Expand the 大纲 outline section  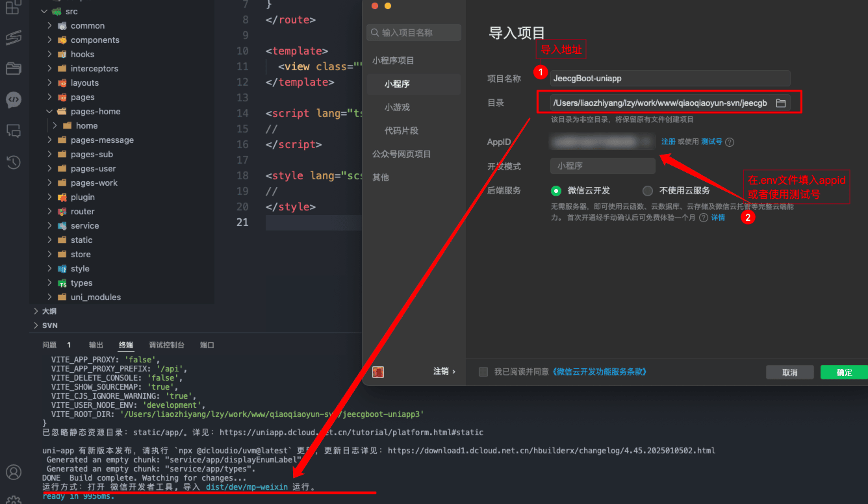pos(36,311)
